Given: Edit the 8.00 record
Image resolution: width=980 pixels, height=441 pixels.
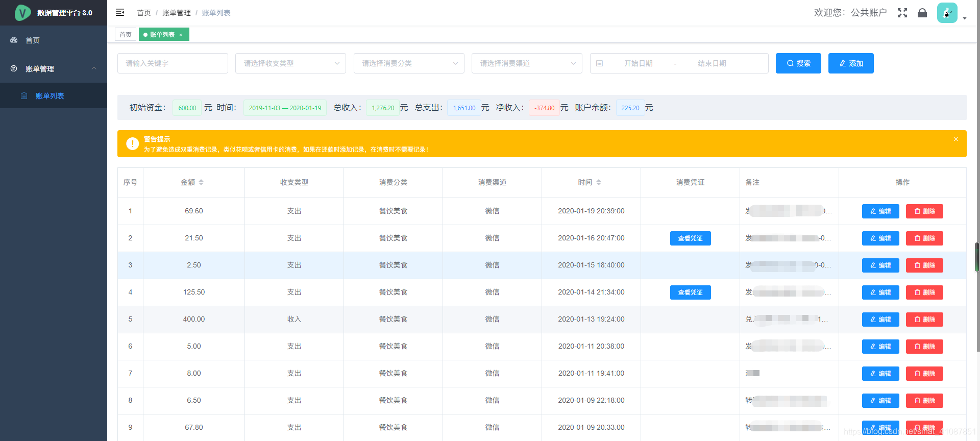Looking at the screenshot, I should [x=880, y=374].
